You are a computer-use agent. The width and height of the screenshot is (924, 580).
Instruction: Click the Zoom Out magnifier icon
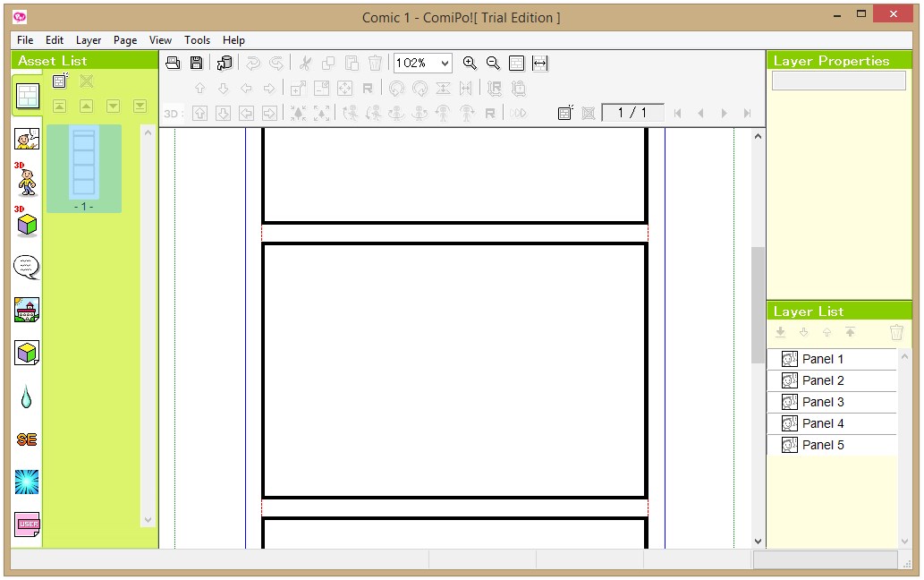[x=493, y=63]
